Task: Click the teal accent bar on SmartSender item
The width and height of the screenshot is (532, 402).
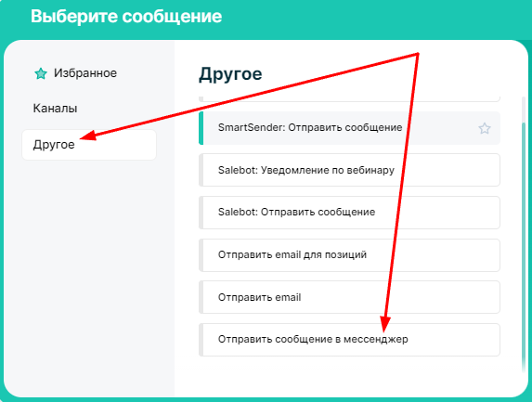Action: pyautogui.click(x=201, y=128)
